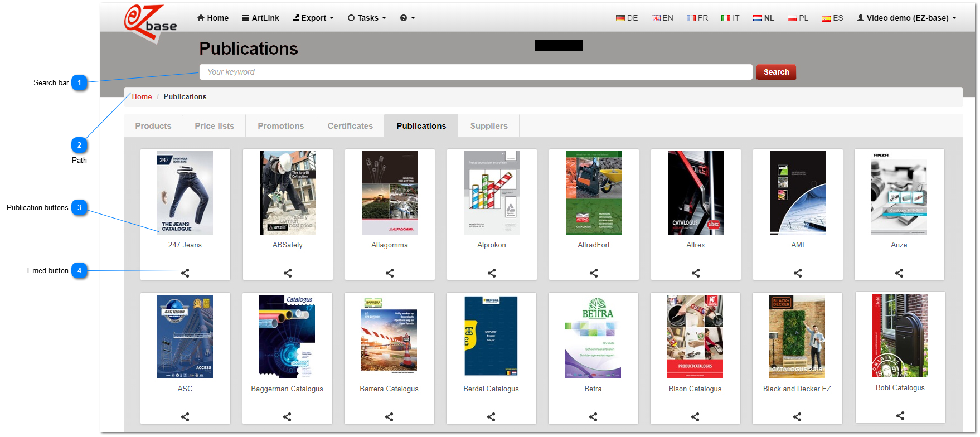Click share icon under Black and Decker EZ
This screenshot has width=980, height=437.
[x=797, y=417]
